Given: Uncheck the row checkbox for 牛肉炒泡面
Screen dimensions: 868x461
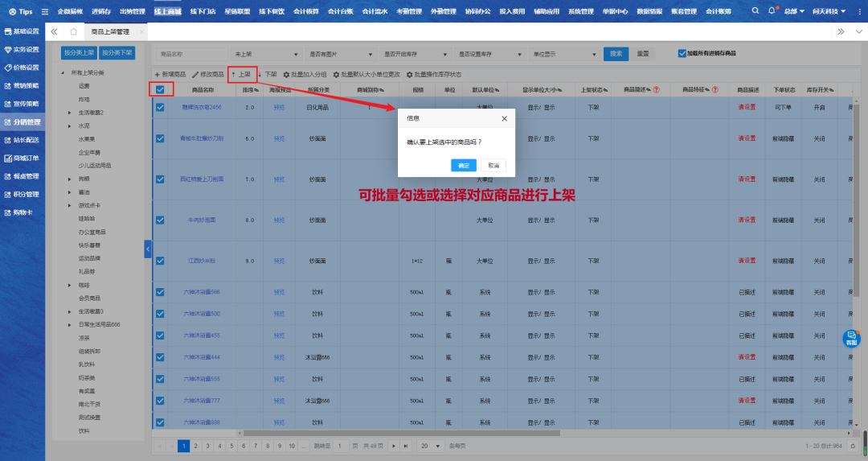Looking at the screenshot, I should tap(160, 220).
